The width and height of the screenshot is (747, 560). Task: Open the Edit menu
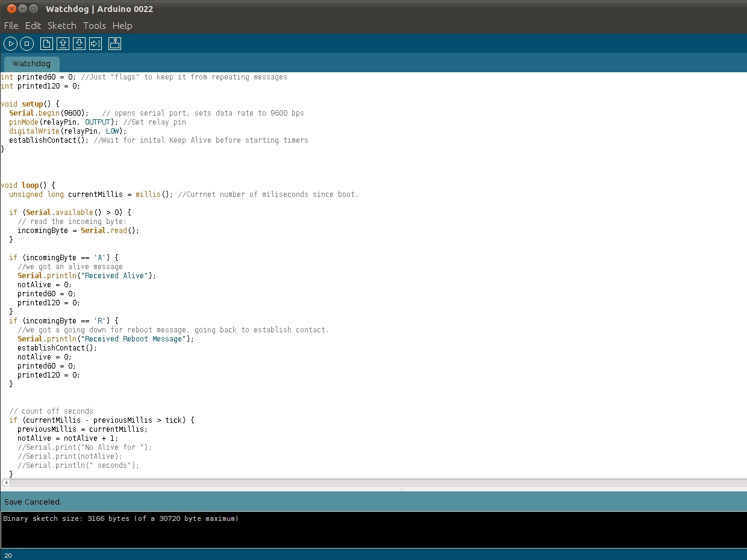(x=33, y=26)
